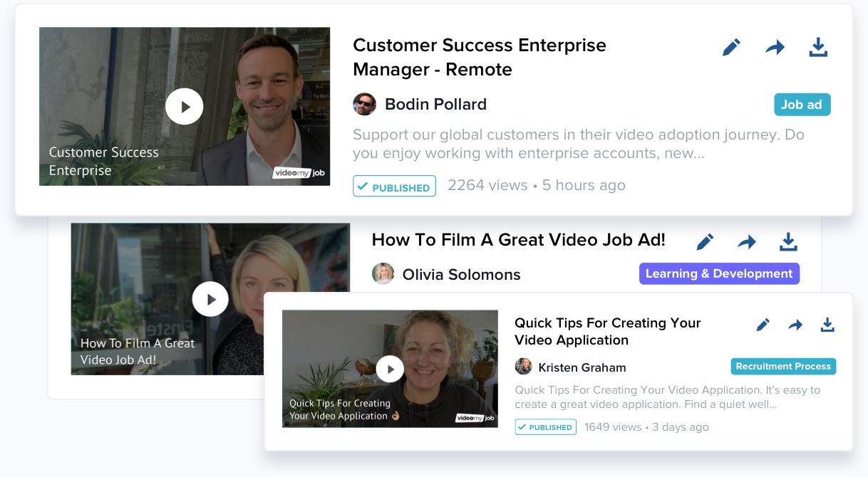Click the Job ad tag
The width and height of the screenshot is (868, 477).
[x=802, y=105]
